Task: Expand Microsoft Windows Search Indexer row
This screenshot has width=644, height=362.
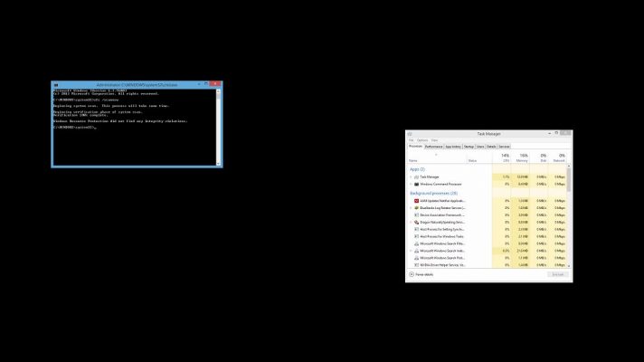Action: coord(411,251)
